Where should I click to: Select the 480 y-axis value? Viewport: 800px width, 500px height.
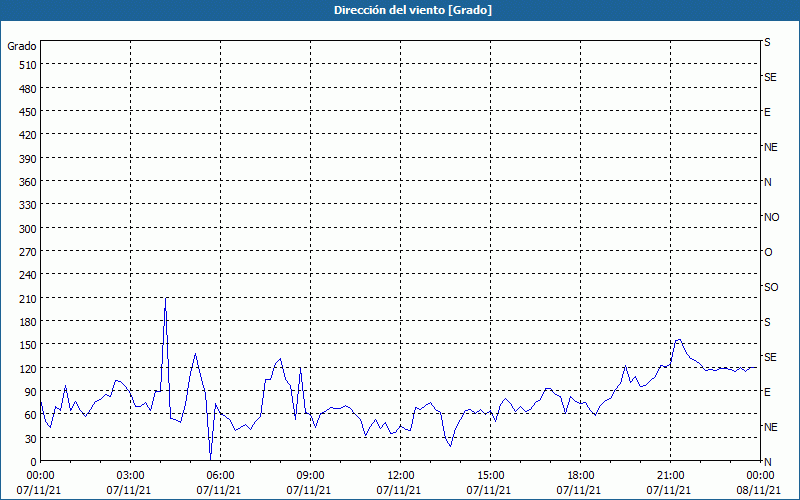[x=29, y=89]
